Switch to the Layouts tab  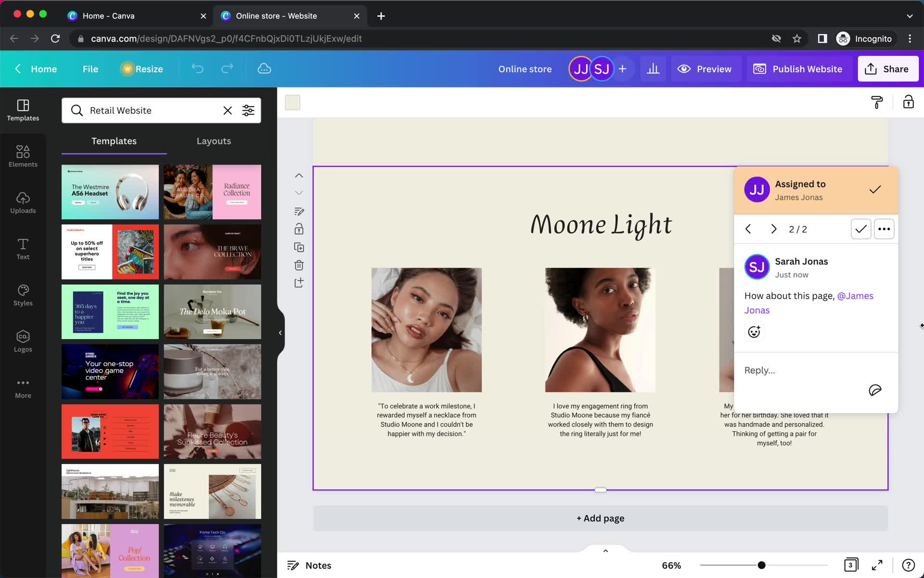[x=212, y=141]
